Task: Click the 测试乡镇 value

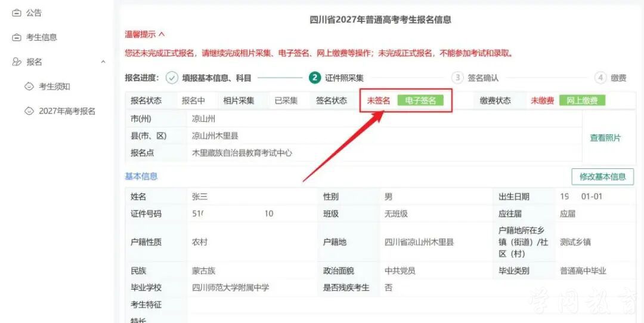Action: [x=575, y=242]
